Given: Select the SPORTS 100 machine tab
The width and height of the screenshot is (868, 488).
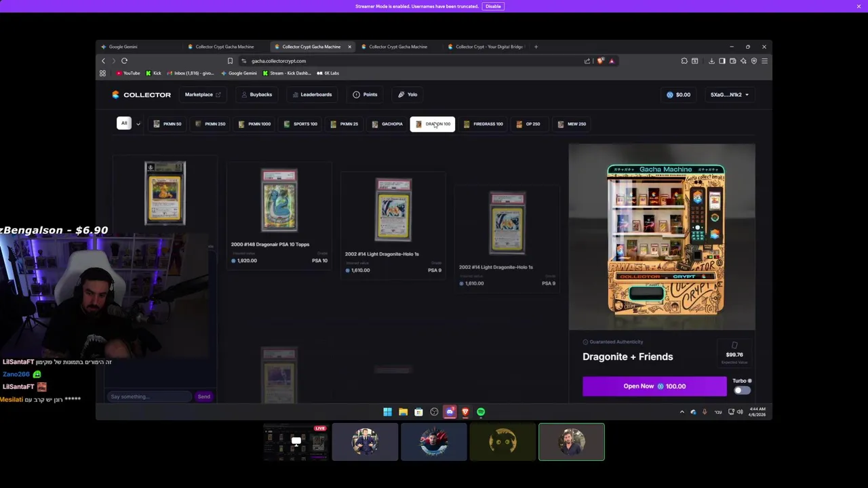Looking at the screenshot, I should (x=300, y=124).
